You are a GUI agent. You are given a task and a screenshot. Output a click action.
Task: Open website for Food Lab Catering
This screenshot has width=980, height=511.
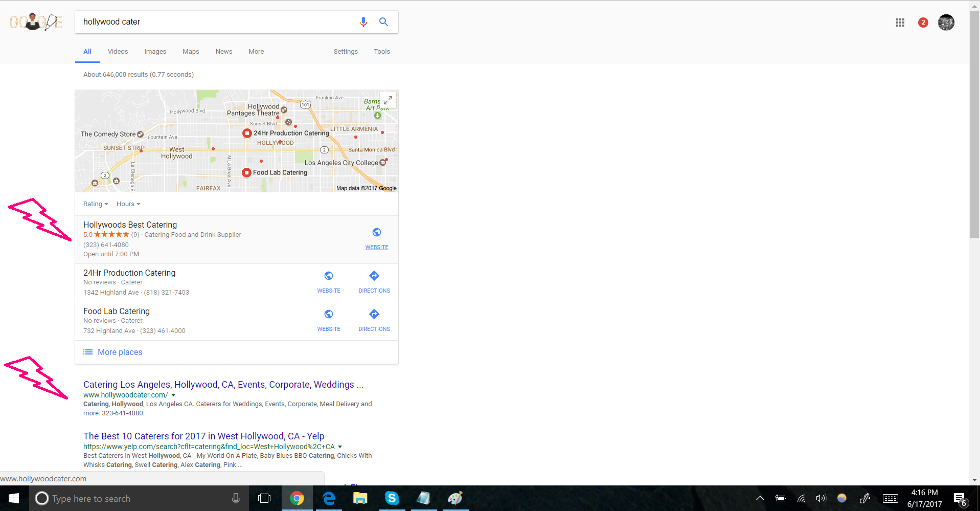[329, 320]
